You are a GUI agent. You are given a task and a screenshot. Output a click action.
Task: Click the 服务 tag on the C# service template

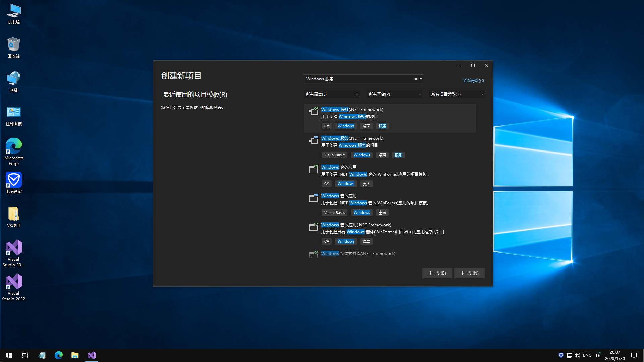pos(382,126)
